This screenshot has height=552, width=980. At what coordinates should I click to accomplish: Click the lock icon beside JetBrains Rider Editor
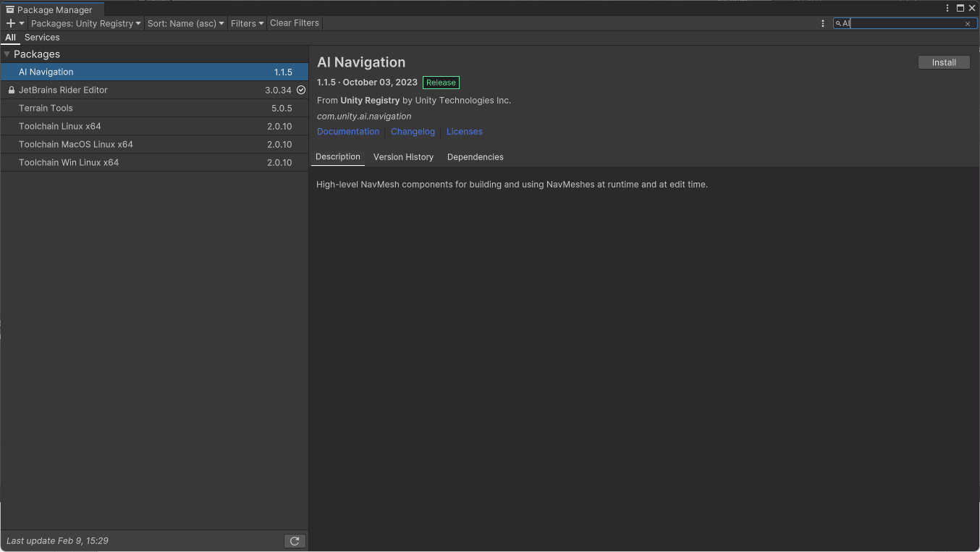[x=12, y=91]
